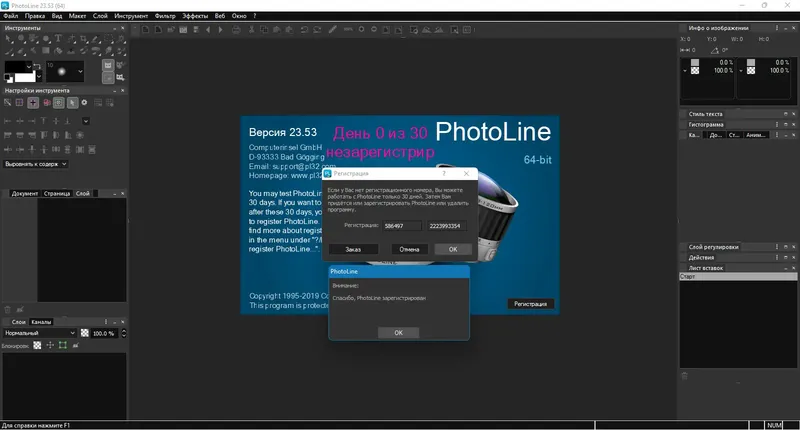Click the Copy toolbar icon
The width and height of the screenshot is (800, 430).
point(264,30)
